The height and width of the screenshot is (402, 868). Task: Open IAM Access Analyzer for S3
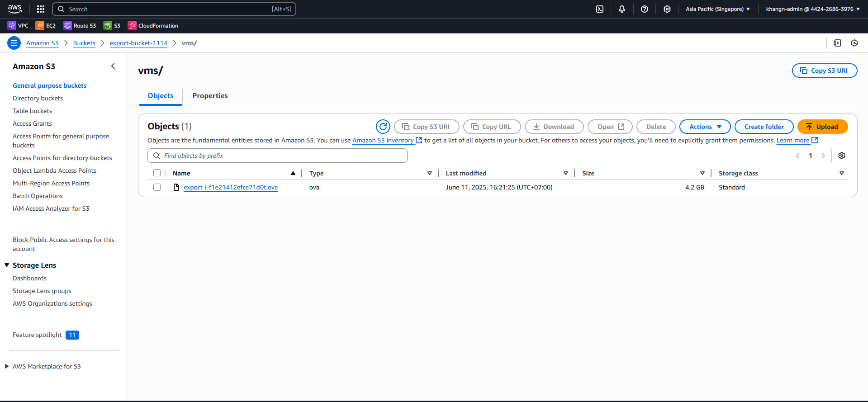point(51,208)
